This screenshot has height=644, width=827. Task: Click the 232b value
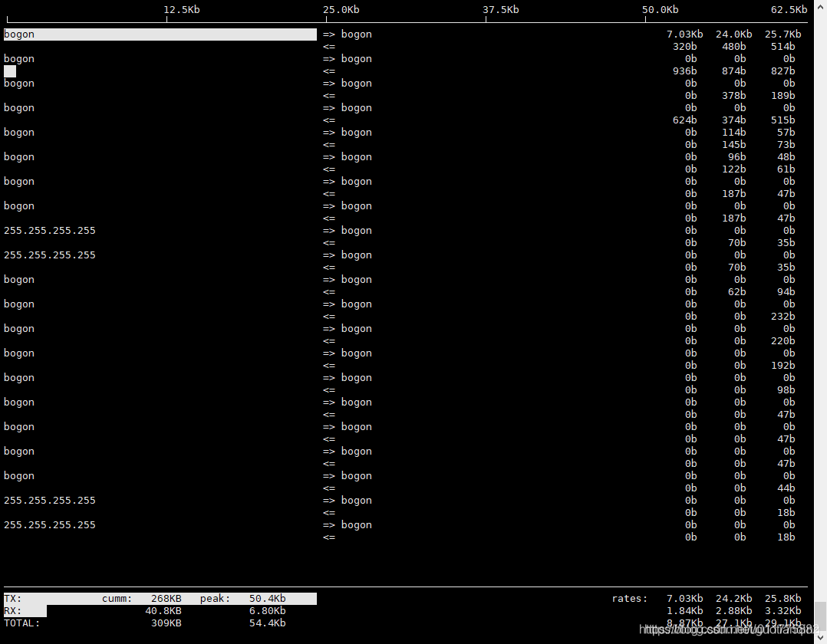783,316
